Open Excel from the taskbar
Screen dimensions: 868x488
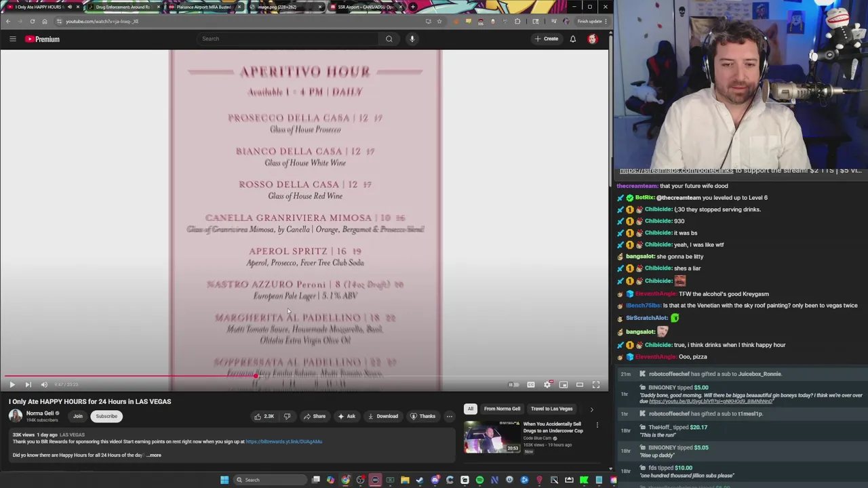tap(390, 480)
